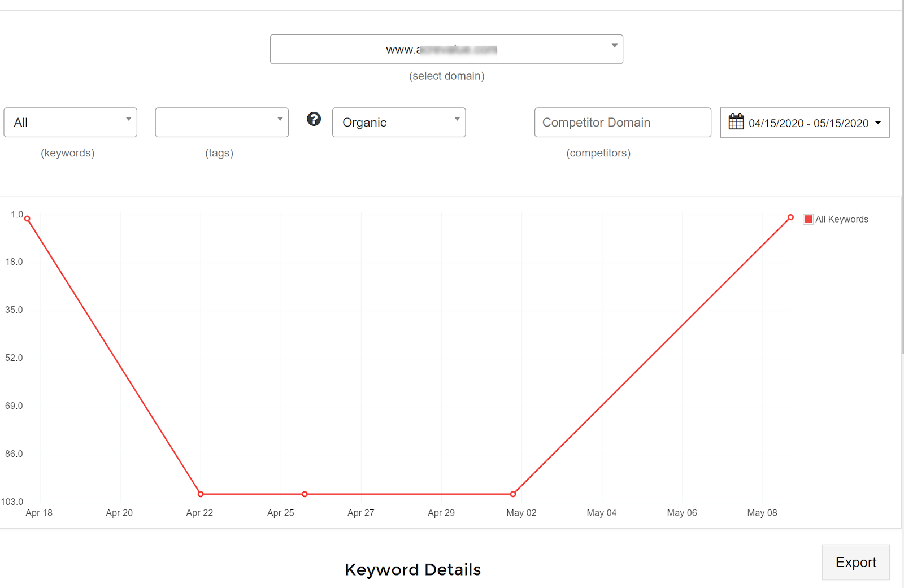Click the red All Keywords legend swatch
The width and height of the screenshot is (904, 588).
(808, 219)
